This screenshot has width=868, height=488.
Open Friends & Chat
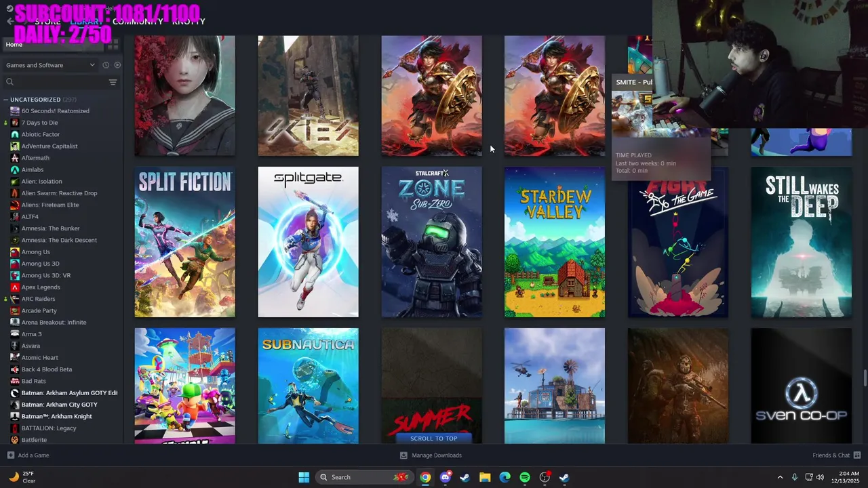(831, 455)
